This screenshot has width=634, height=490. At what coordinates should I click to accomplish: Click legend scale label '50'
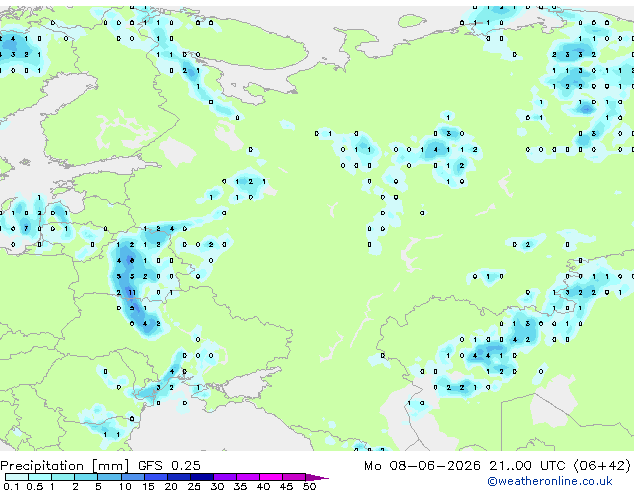(310, 486)
